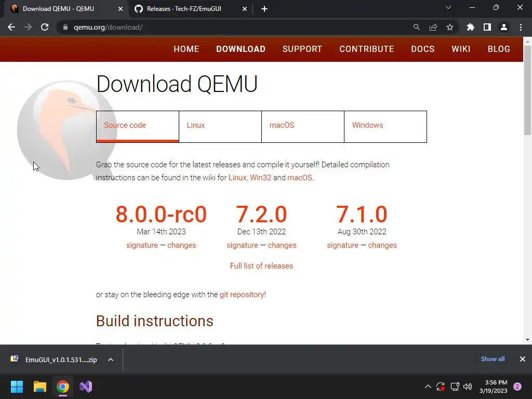Screen dimensions: 532x399
Task: Close the downloads bar
Action: point(523,359)
